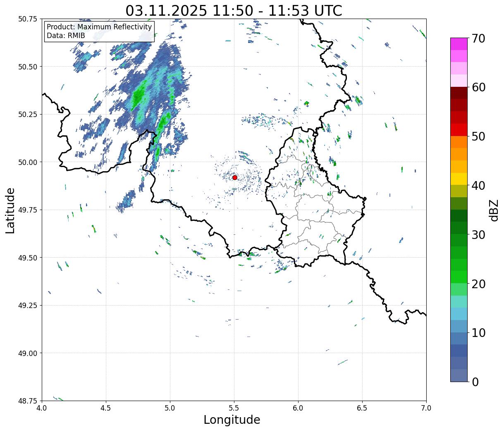504x430 pixels.
Task: Click the latitude tick label 48.75
Action: point(28,401)
